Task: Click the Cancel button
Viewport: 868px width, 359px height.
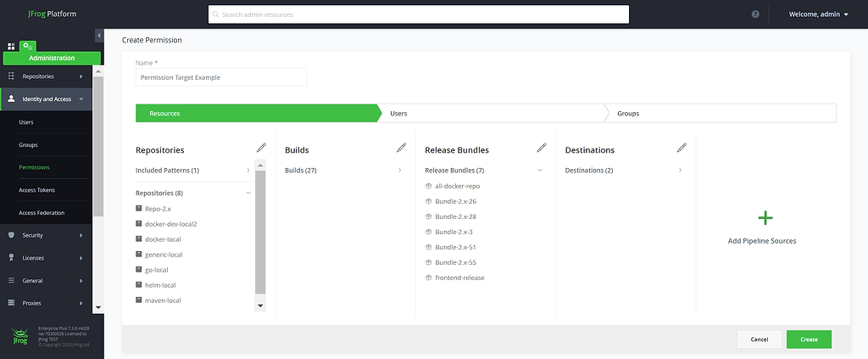Action: coord(759,339)
